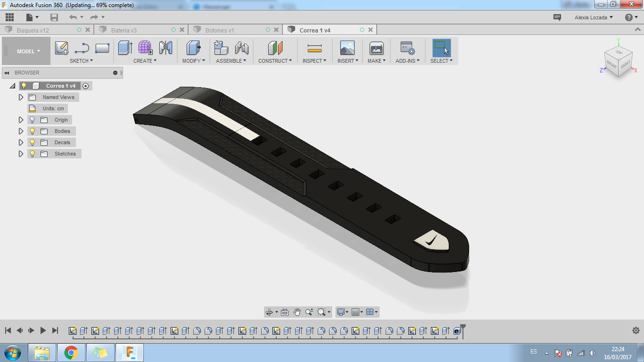This screenshot has height=362, width=644.
Task: Choose the Joint assemble tool
Action: pyautogui.click(x=241, y=48)
